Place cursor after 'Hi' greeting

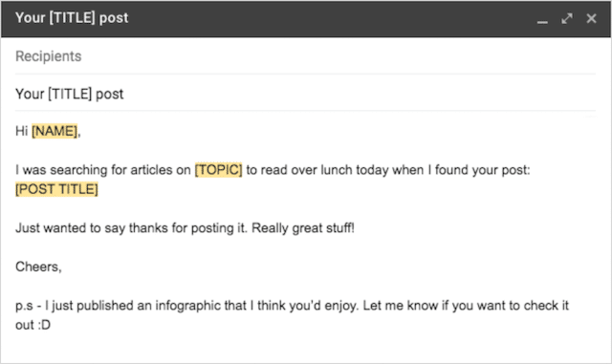(28, 131)
